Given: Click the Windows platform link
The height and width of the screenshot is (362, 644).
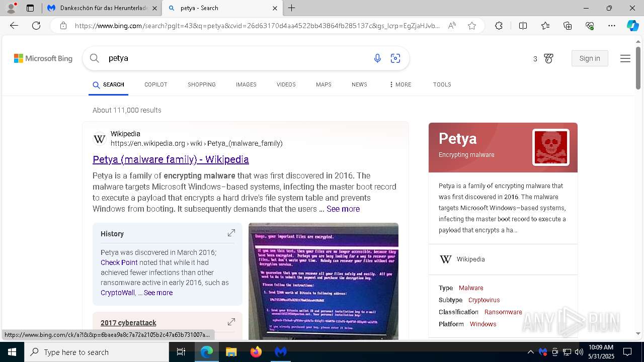Looking at the screenshot, I should coord(483,324).
